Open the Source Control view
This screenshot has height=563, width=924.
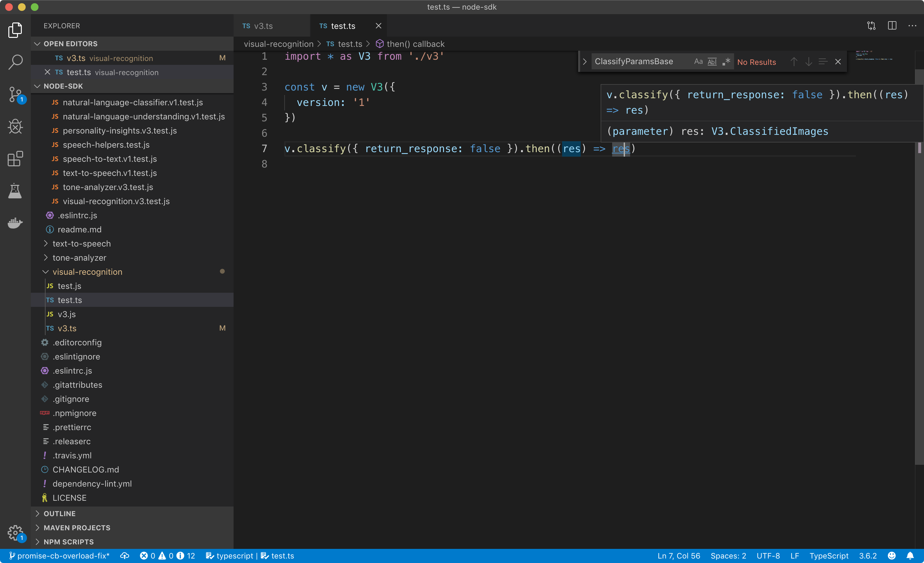(x=15, y=94)
